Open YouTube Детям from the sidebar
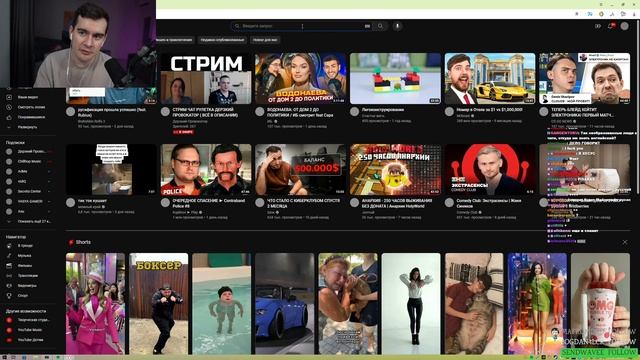 [30, 340]
